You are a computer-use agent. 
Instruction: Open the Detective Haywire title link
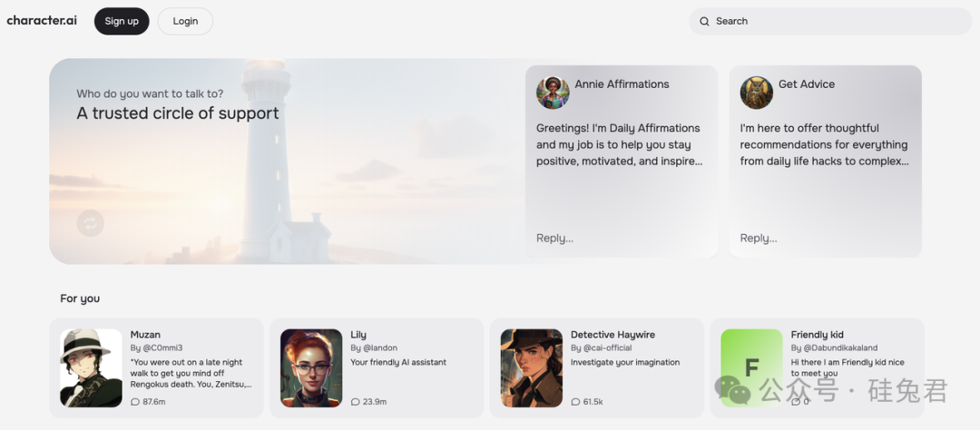(612, 335)
